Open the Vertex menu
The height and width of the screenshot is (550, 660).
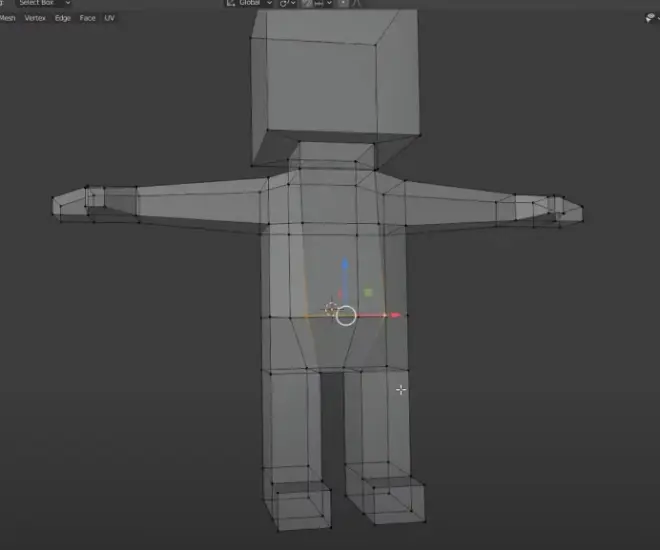pos(35,18)
